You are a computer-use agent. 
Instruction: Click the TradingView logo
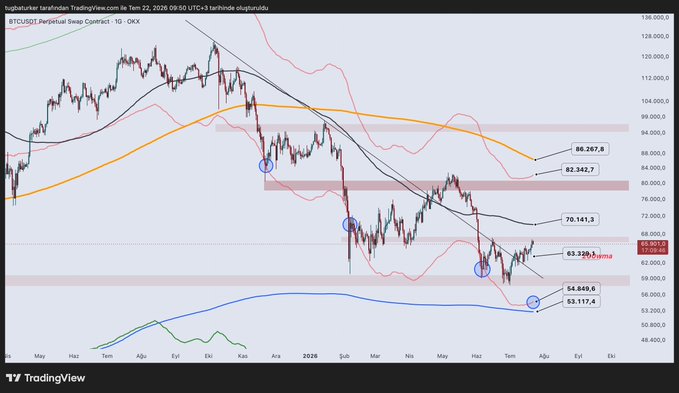(45, 378)
